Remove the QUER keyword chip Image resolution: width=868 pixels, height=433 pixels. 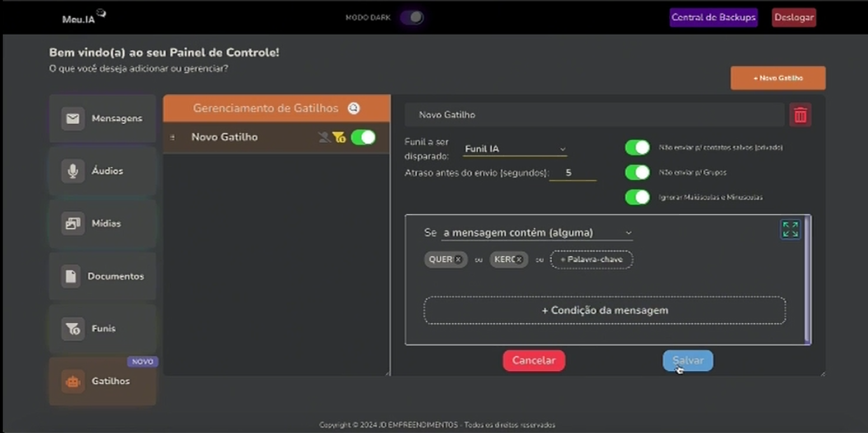pos(459,259)
